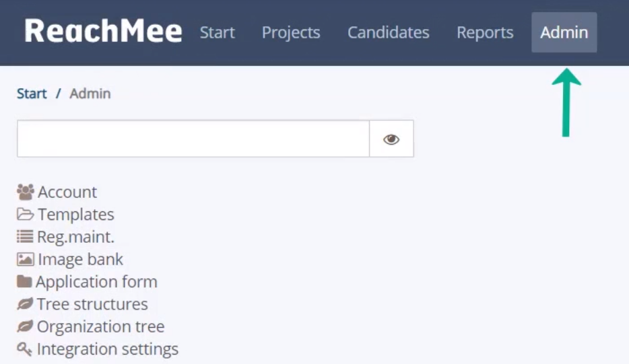
Task: Toggle the eye visibility button
Action: 391,139
